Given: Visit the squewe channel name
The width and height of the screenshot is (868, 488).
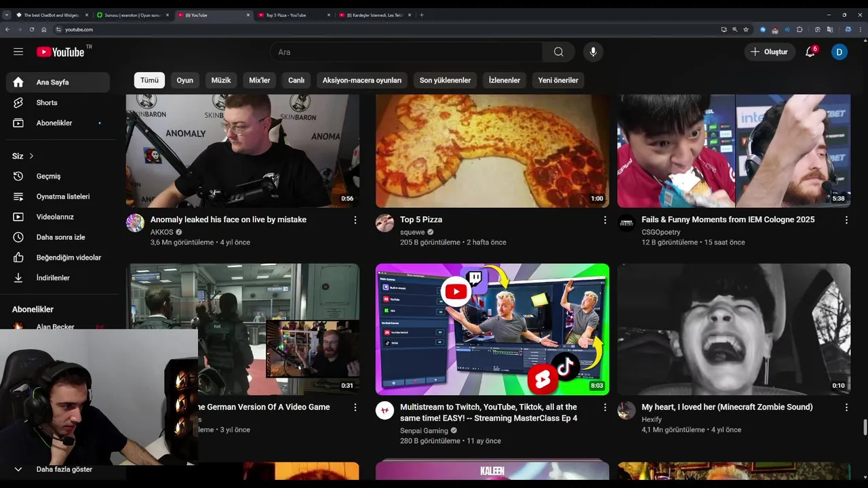Looking at the screenshot, I should [412, 232].
